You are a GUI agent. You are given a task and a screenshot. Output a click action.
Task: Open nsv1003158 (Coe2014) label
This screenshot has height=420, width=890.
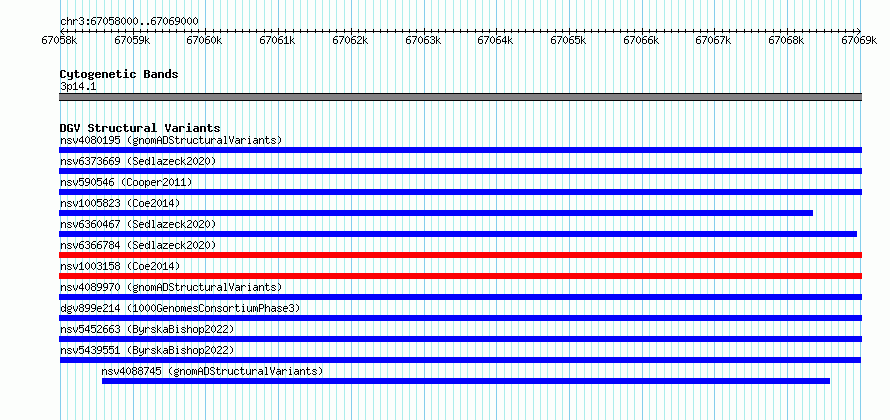120,266
